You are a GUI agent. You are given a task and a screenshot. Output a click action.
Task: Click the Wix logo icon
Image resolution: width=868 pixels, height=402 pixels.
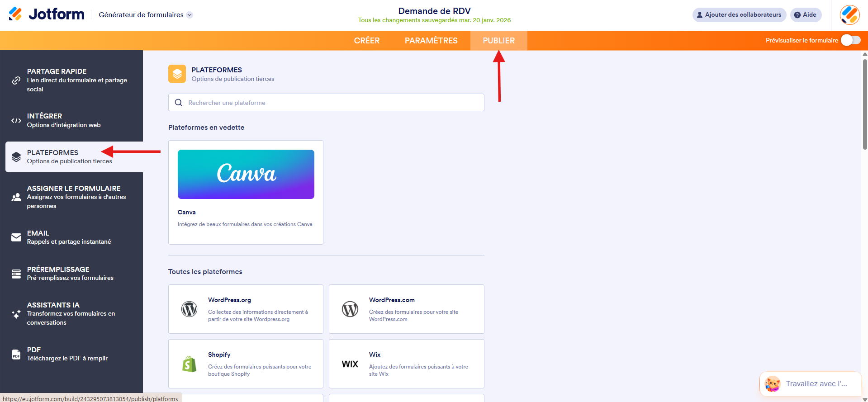[x=350, y=364]
